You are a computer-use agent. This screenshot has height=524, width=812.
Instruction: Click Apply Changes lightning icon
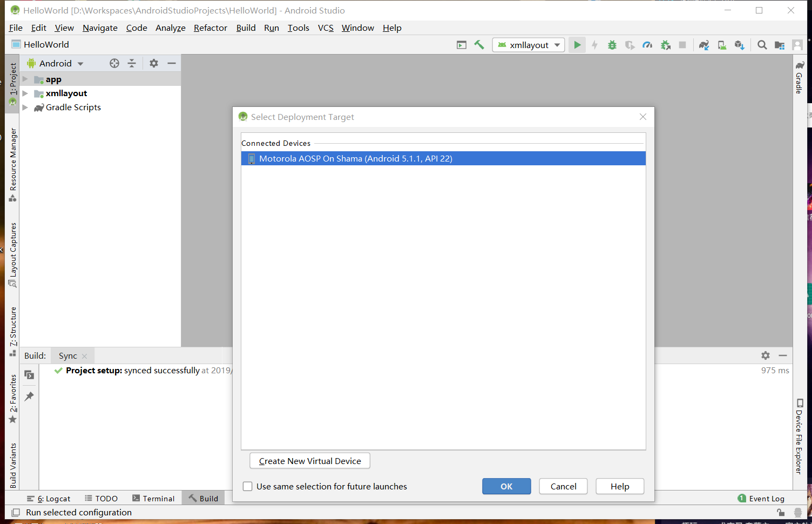point(595,45)
